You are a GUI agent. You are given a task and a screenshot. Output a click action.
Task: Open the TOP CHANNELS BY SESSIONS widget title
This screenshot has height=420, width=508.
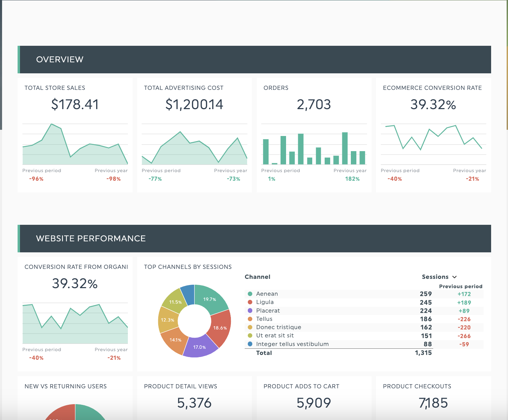188,267
